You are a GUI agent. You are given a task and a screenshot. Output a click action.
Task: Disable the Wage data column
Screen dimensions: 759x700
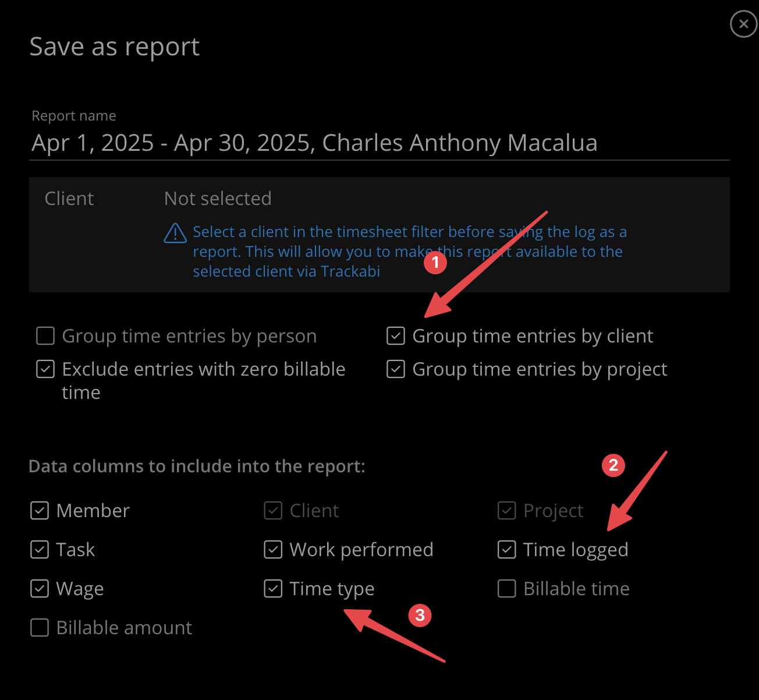[40, 589]
